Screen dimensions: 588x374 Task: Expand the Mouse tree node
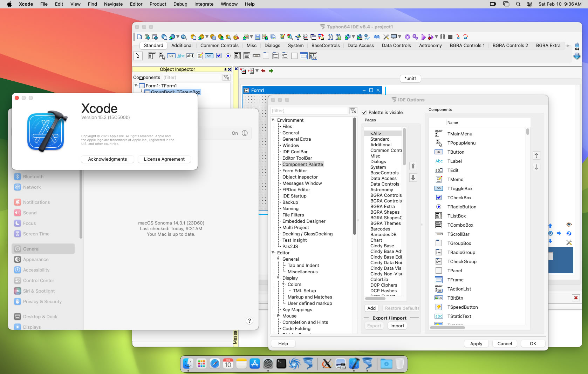[279, 316]
